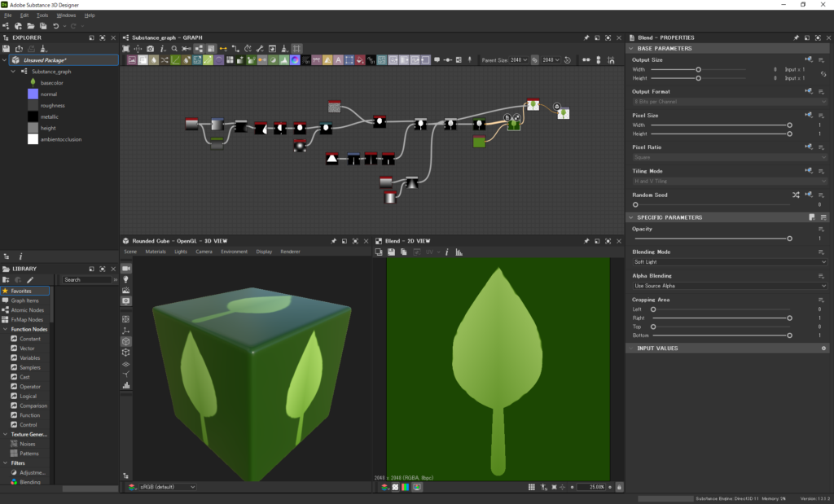834x504 pixels.
Task: Open a package with the folder icon
Action: click(x=31, y=26)
